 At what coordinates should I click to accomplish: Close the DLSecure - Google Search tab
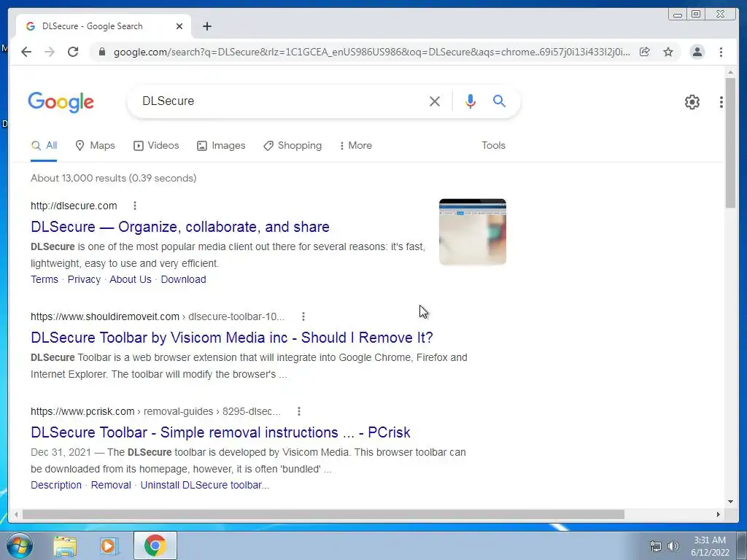click(x=179, y=26)
